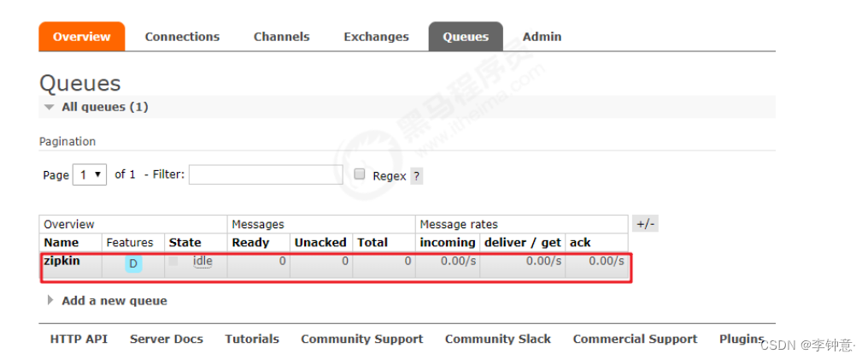Click the D durable feature badge
This screenshot has height=360, width=868.
click(133, 264)
